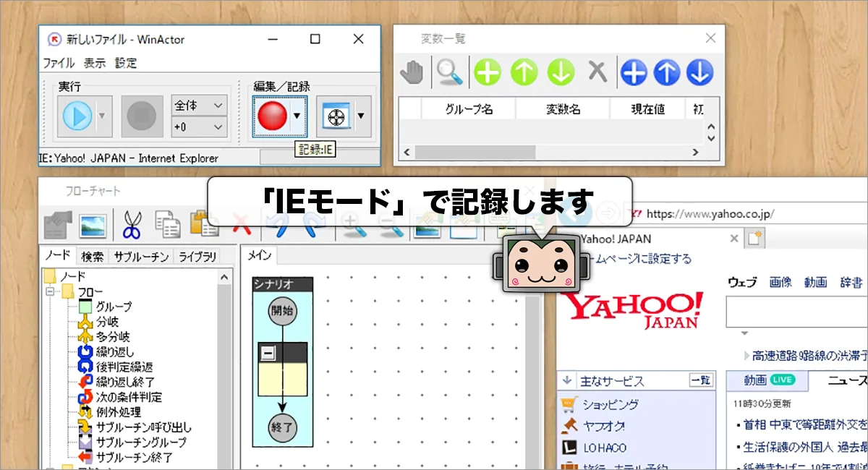Open the 全体 execution range dropdown

pyautogui.click(x=199, y=106)
